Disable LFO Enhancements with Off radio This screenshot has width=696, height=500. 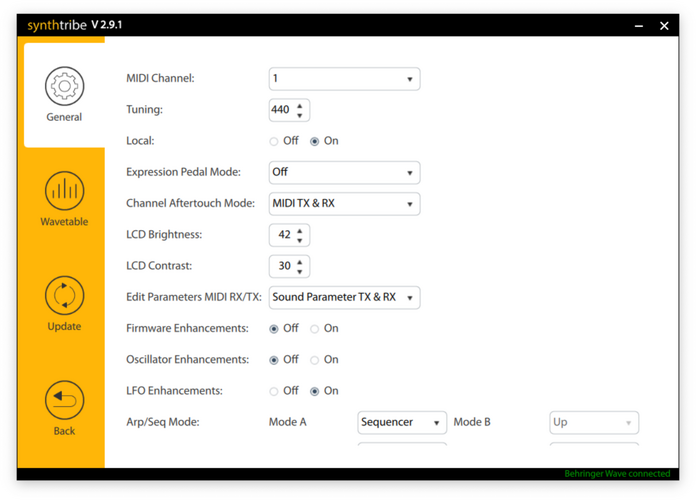[x=274, y=391]
